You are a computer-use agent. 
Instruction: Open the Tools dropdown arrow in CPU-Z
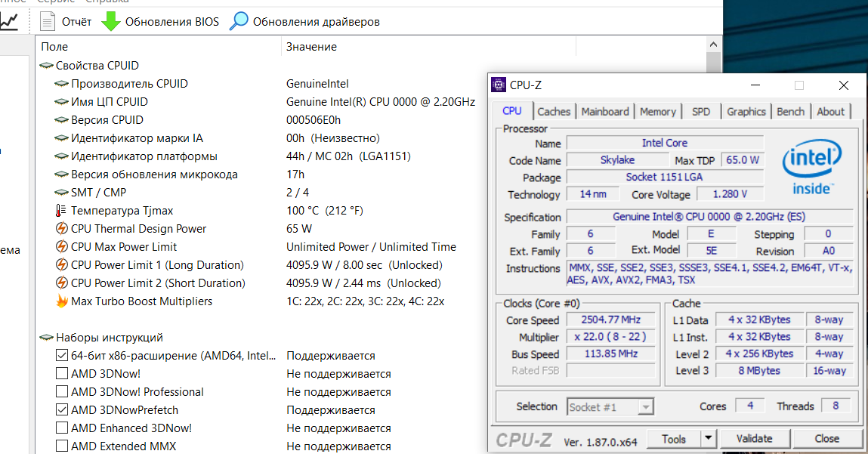[x=708, y=438]
